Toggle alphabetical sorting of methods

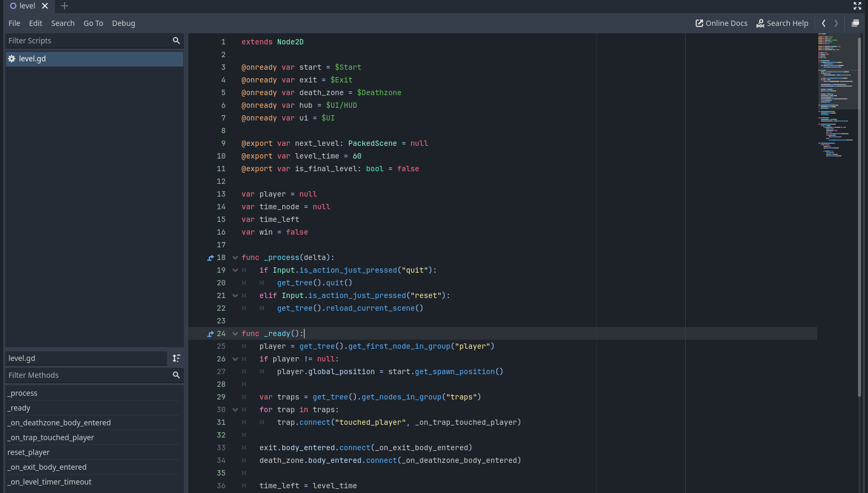(x=177, y=358)
